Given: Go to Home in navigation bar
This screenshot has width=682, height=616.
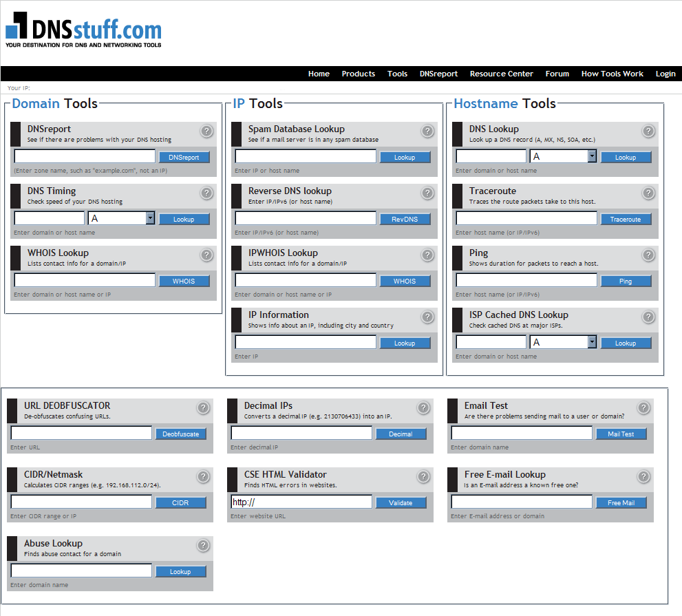Looking at the screenshot, I should coord(319,74).
